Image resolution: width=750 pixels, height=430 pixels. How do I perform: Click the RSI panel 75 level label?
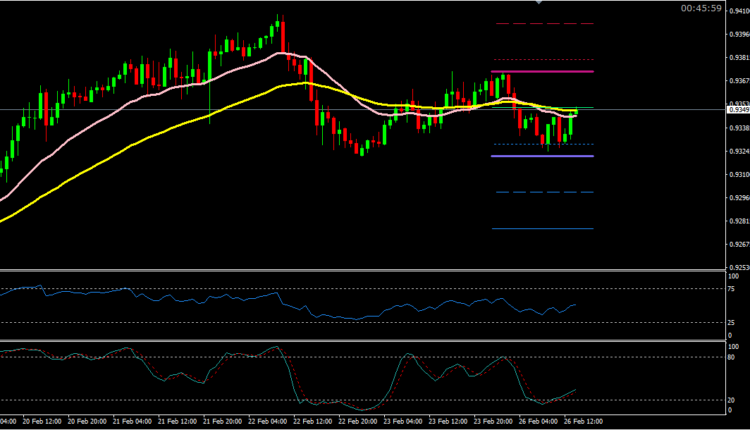732,289
